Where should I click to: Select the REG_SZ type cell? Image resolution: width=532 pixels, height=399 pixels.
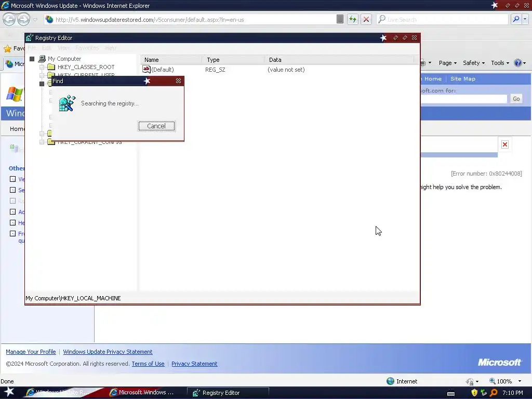(x=215, y=70)
